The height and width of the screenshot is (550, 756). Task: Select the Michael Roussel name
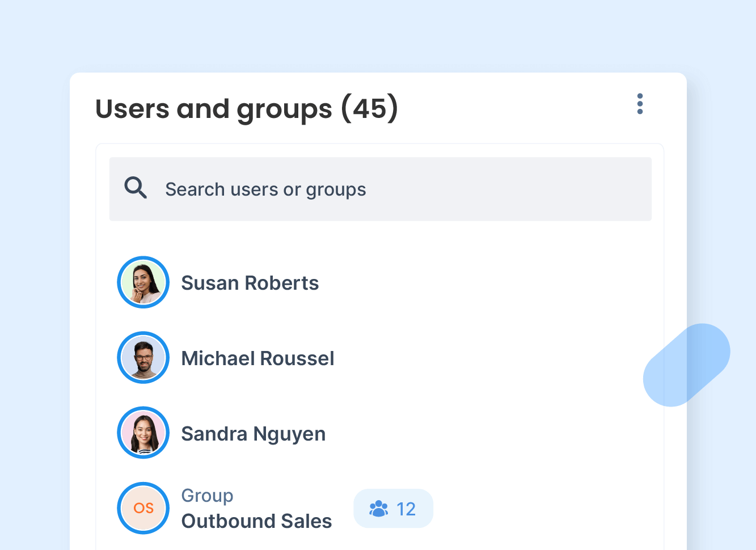(x=257, y=358)
